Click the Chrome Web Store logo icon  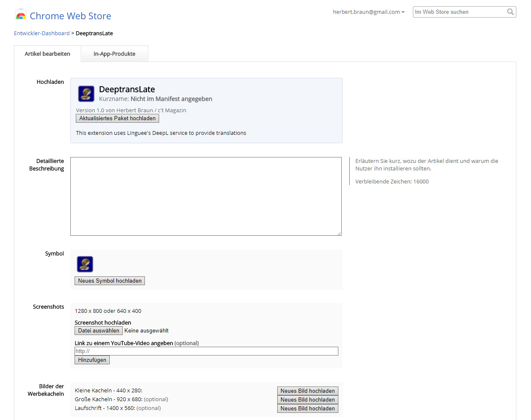point(21,15)
